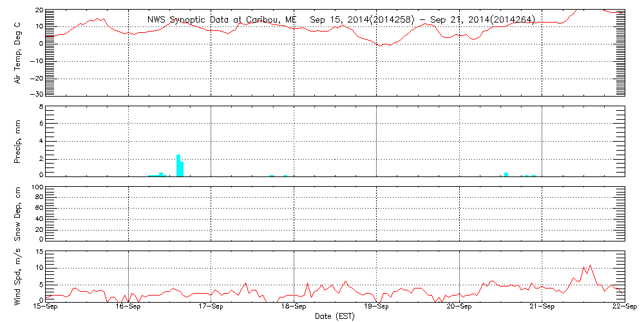Click the chart title "NWS Synoptic Data at Caribou, ME"
Viewport: 644px width, 322px height.
222,20
